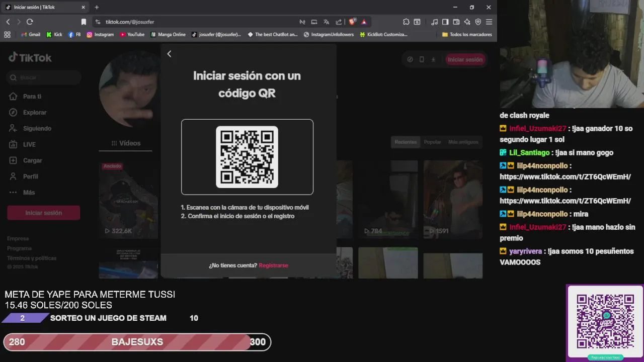Open the Brave Rewards triangle icon

(x=364, y=22)
